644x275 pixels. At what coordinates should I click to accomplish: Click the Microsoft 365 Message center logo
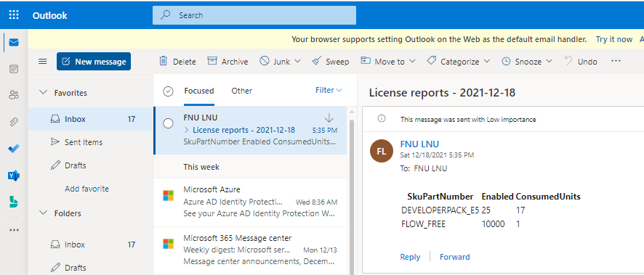click(x=169, y=244)
